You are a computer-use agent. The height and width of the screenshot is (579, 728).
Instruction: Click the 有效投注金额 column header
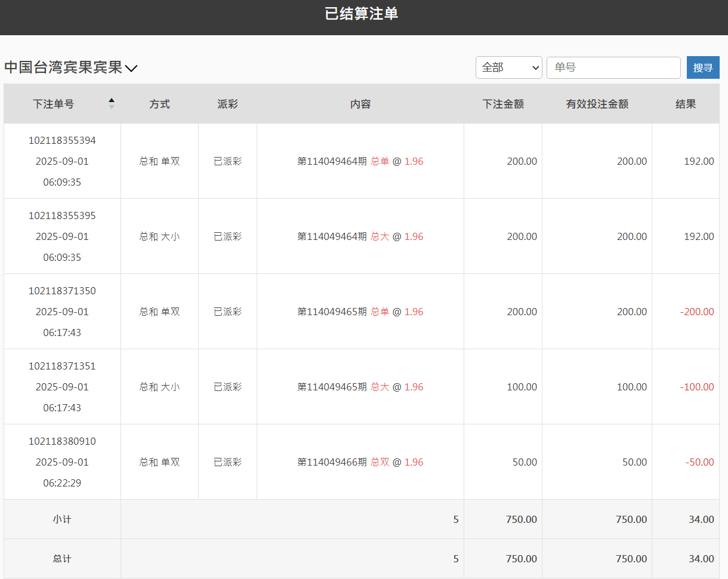(x=597, y=103)
